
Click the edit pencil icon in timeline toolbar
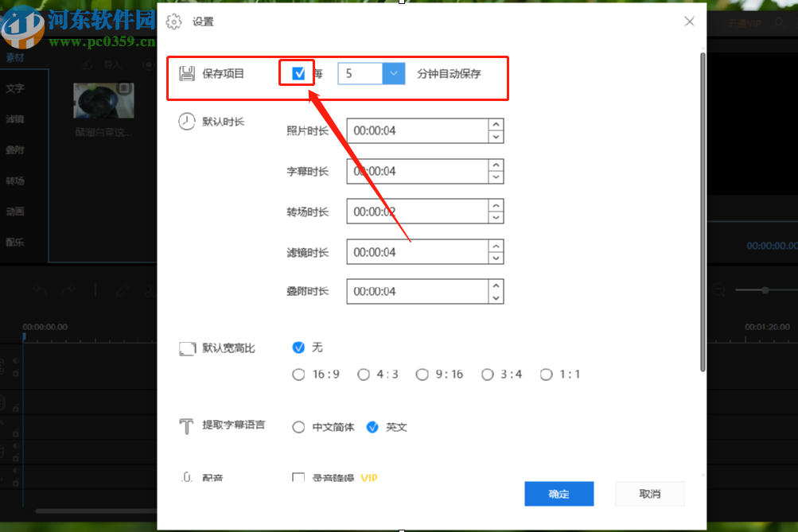(123, 290)
